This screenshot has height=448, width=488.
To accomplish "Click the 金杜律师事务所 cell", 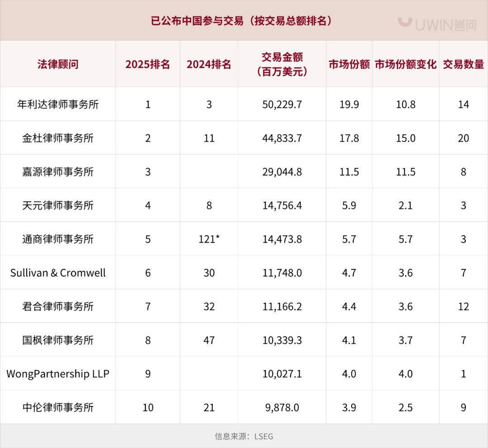I will click(x=58, y=138).
